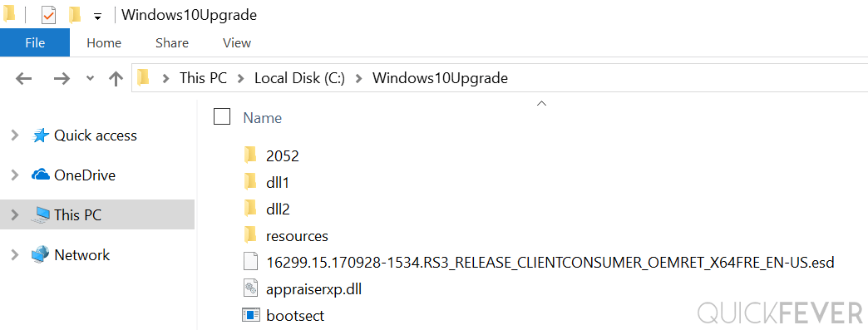868x330 pixels.
Task: Select the bootsect application icon
Action: pyautogui.click(x=251, y=315)
